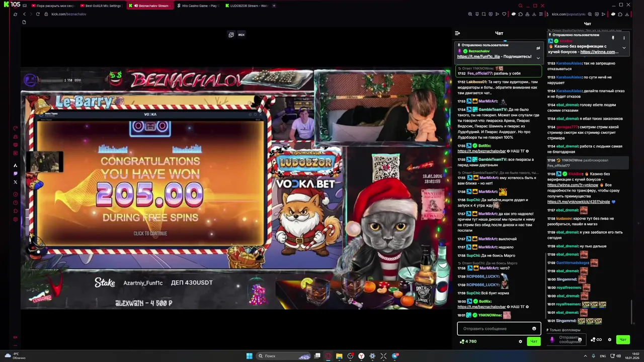Open the downloads icon in main browser toolbar

coord(533,14)
